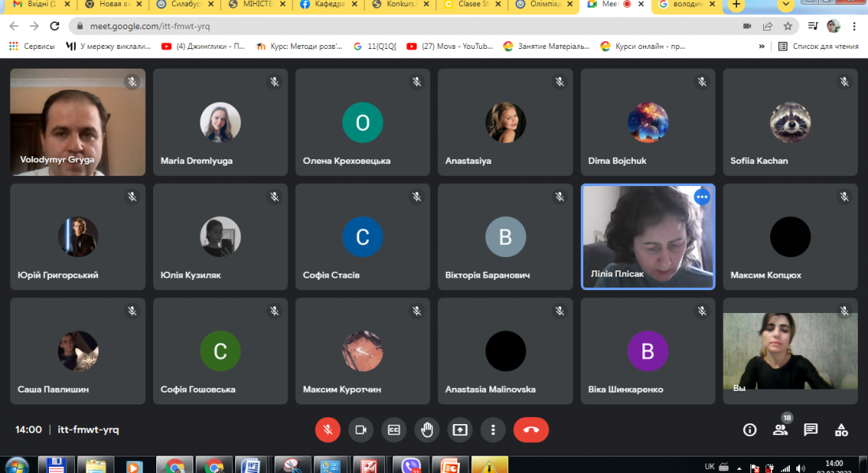Open the chat with everyone panel

(x=810, y=430)
